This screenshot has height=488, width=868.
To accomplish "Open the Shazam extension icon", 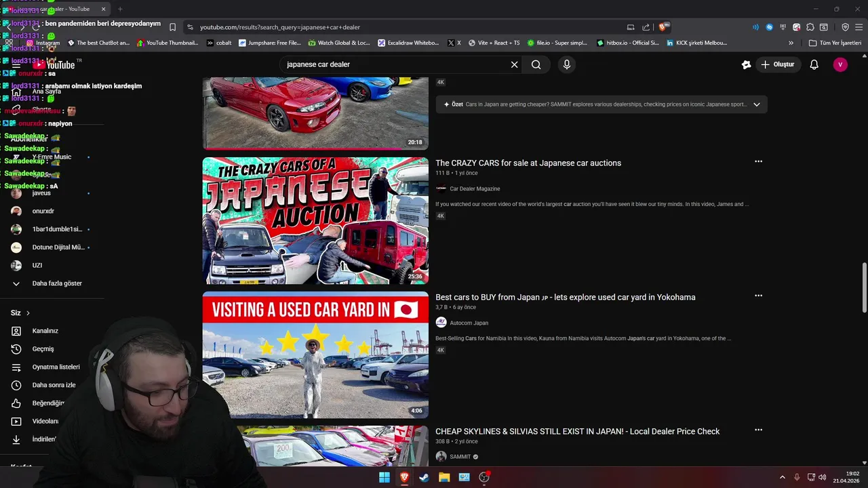I will point(769,27).
